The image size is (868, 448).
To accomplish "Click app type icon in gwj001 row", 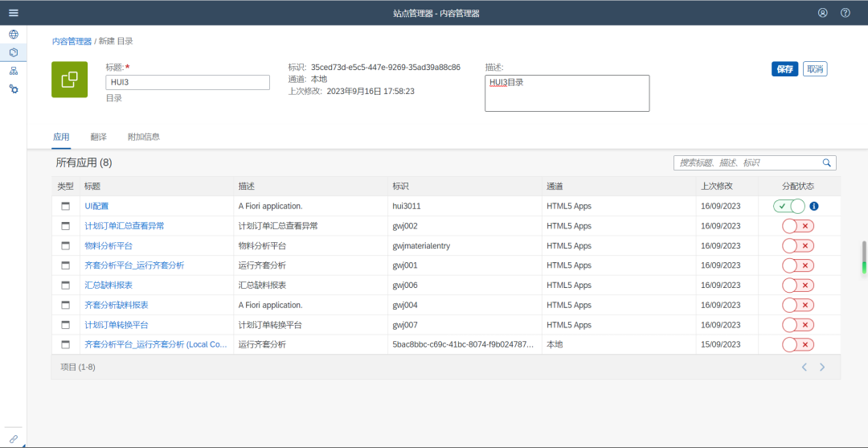I will 66,265.
